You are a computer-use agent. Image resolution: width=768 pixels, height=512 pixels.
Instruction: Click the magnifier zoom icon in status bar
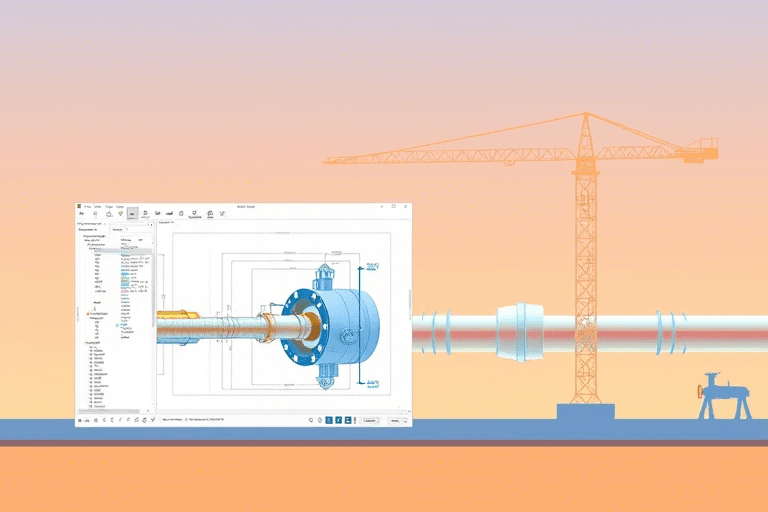[312, 420]
